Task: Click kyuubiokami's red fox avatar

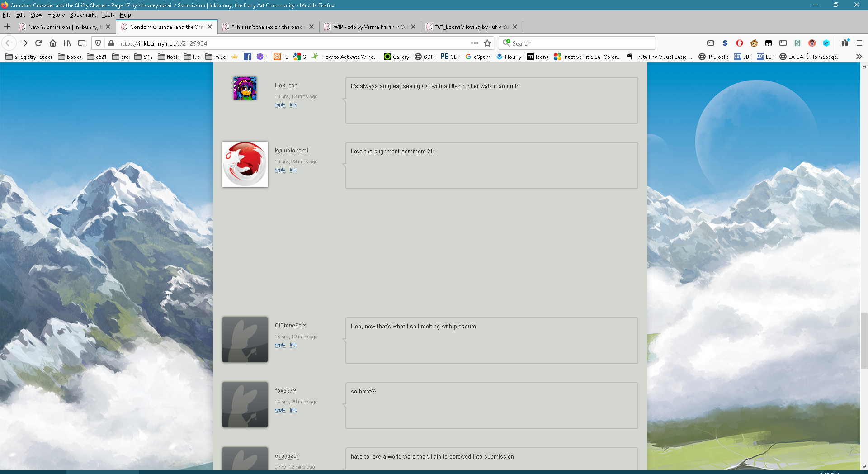Action: (245, 165)
